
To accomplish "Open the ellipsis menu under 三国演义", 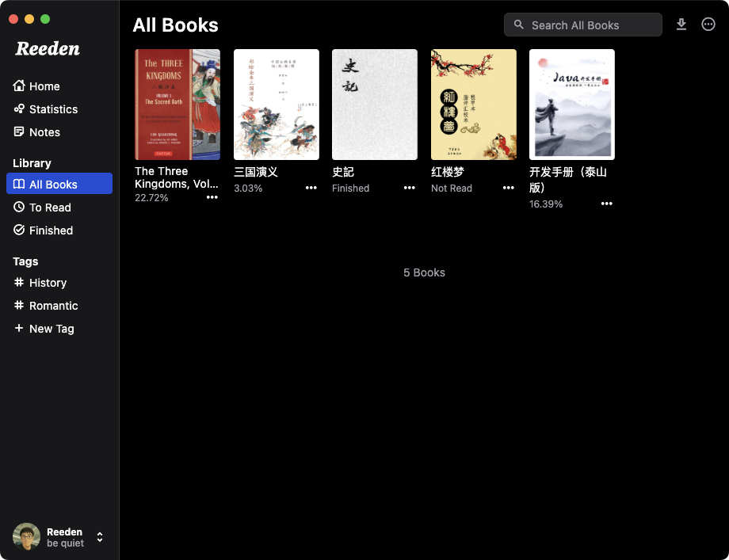I will 311,188.
